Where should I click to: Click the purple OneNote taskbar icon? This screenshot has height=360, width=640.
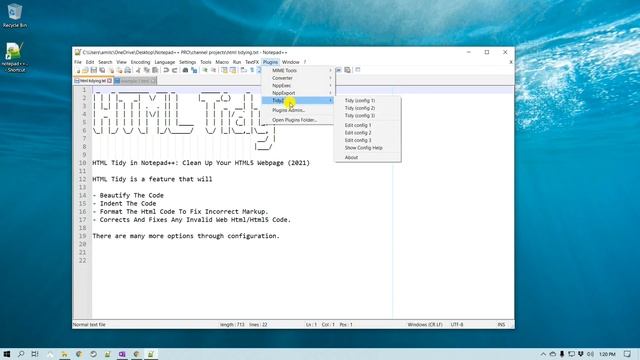click(x=122, y=354)
